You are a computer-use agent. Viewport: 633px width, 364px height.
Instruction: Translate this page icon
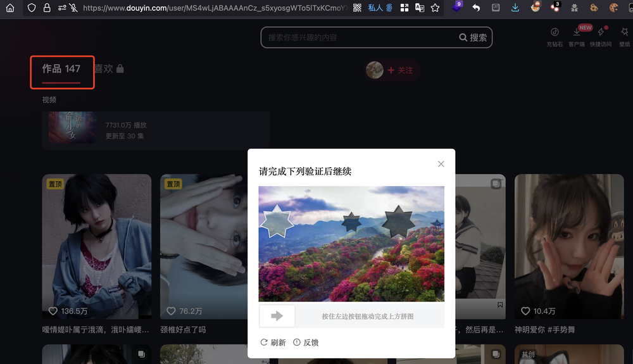tap(420, 8)
